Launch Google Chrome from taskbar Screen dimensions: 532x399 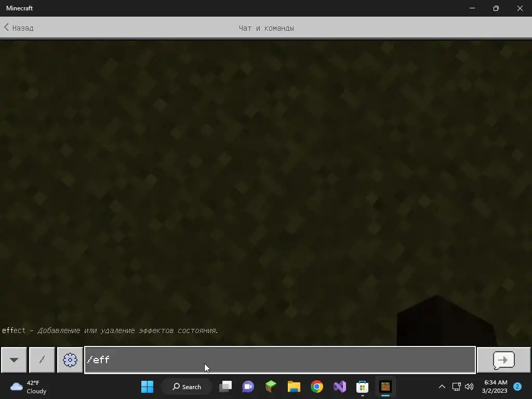coord(317,387)
